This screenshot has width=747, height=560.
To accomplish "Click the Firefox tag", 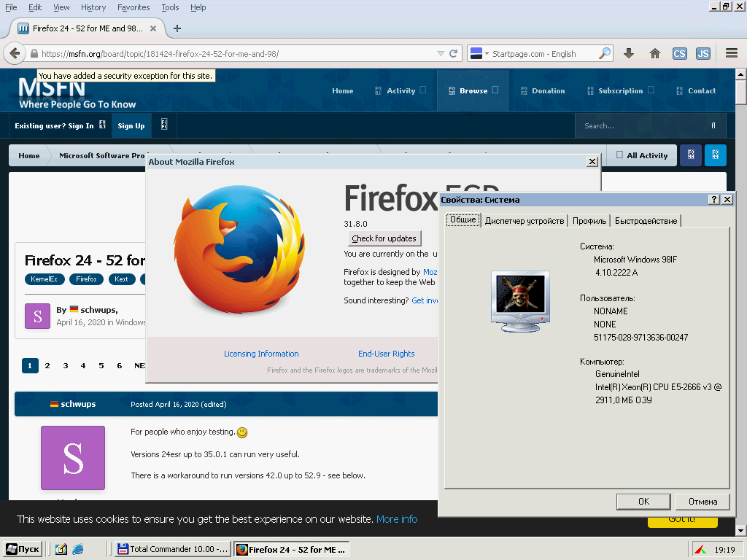I will click(x=86, y=279).
